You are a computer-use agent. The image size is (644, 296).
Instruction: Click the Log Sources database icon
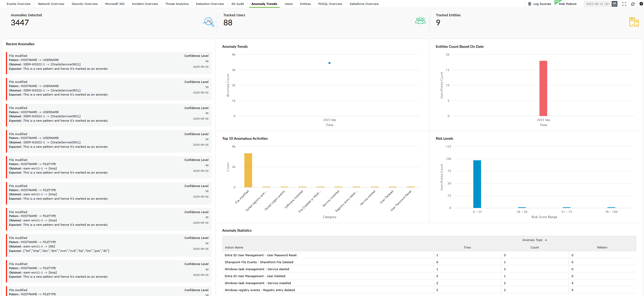[x=530, y=4]
